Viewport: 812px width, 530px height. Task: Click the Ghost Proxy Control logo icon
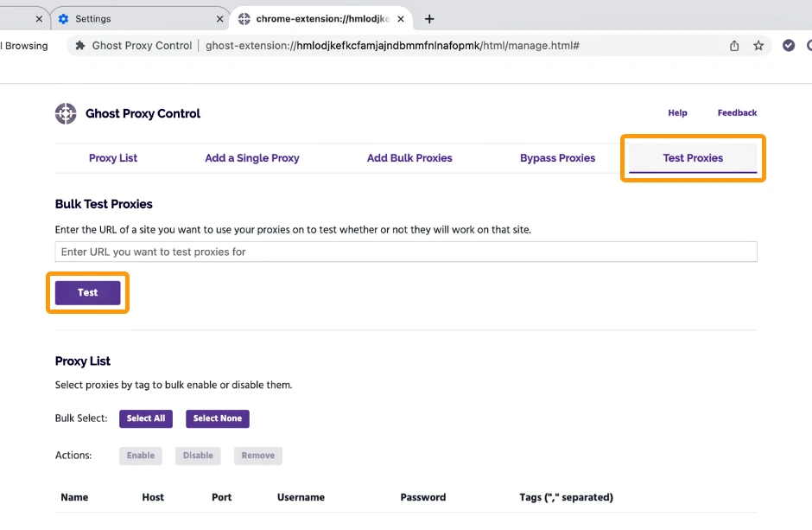point(66,113)
